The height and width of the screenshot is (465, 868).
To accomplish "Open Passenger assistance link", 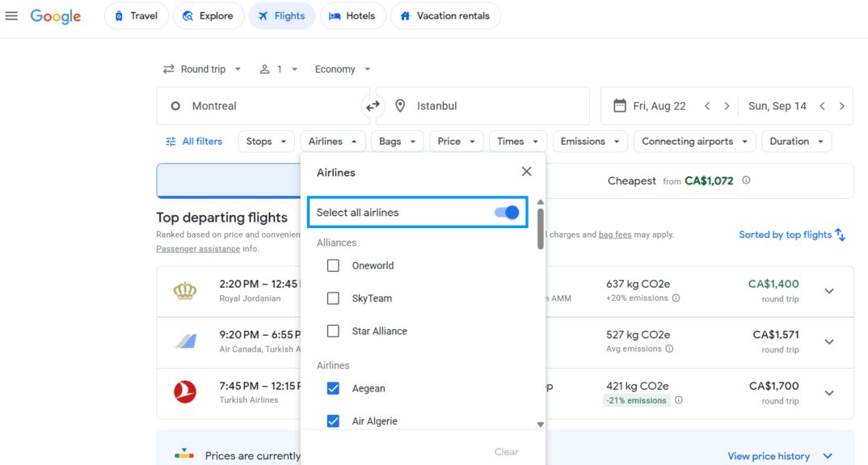I will pyautogui.click(x=198, y=249).
